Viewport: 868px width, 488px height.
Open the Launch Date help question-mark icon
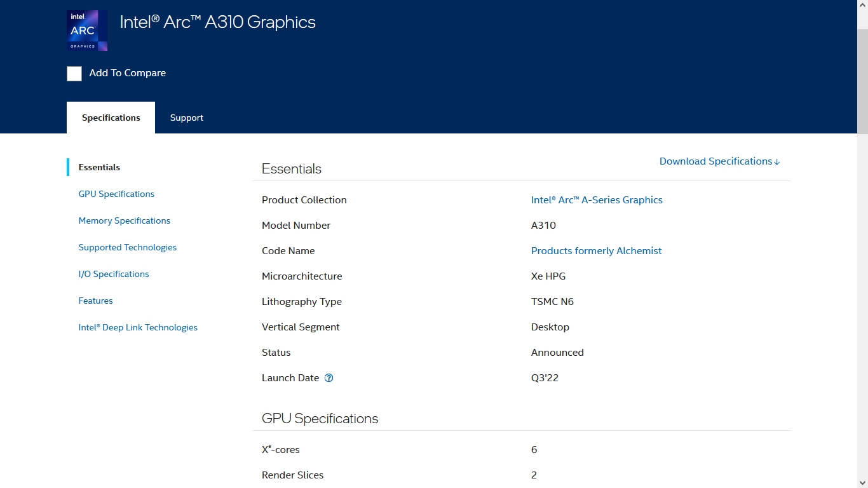click(329, 378)
